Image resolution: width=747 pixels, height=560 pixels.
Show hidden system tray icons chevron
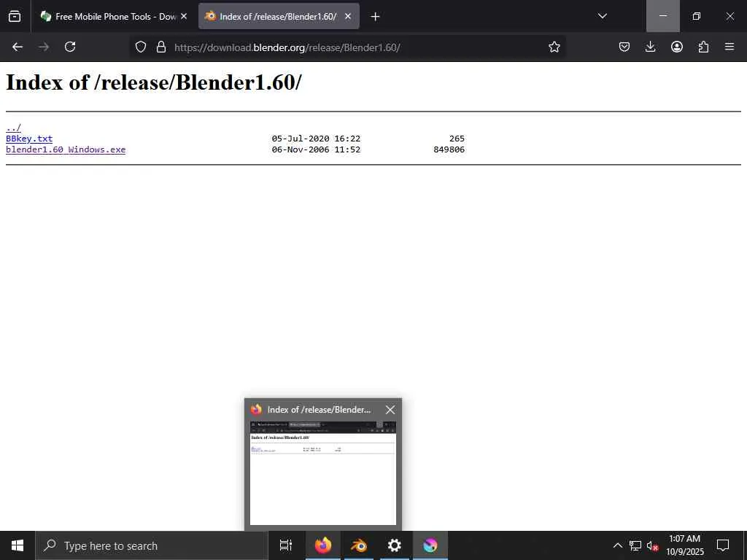[617, 545]
